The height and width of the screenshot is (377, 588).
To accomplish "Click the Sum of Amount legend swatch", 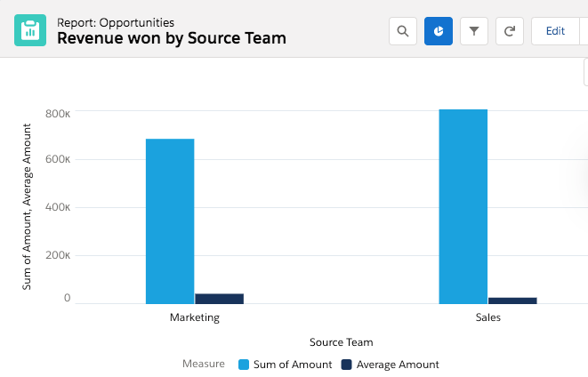I will click(x=244, y=365).
